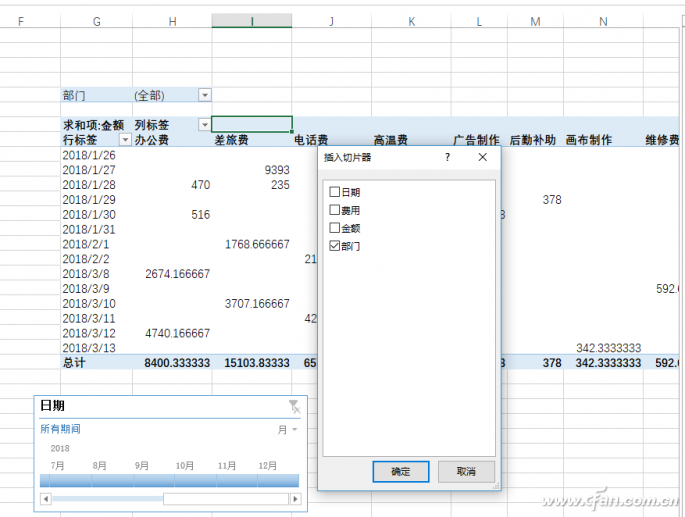Screen dimensions: 685x517
Task: Click the cell with value 4740.166667
Action: pyautogui.click(x=177, y=333)
